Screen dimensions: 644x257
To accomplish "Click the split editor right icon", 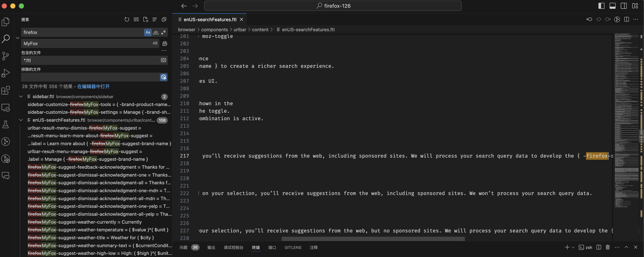I will [x=626, y=19].
